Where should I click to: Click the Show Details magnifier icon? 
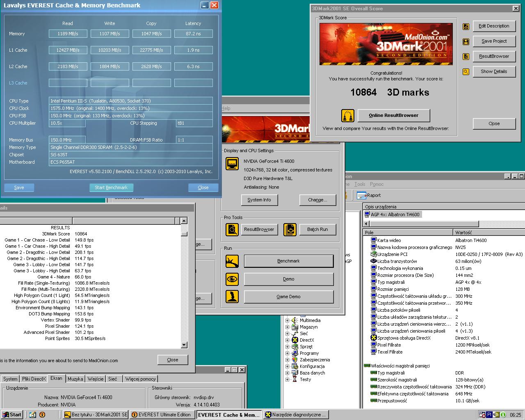coord(466,72)
